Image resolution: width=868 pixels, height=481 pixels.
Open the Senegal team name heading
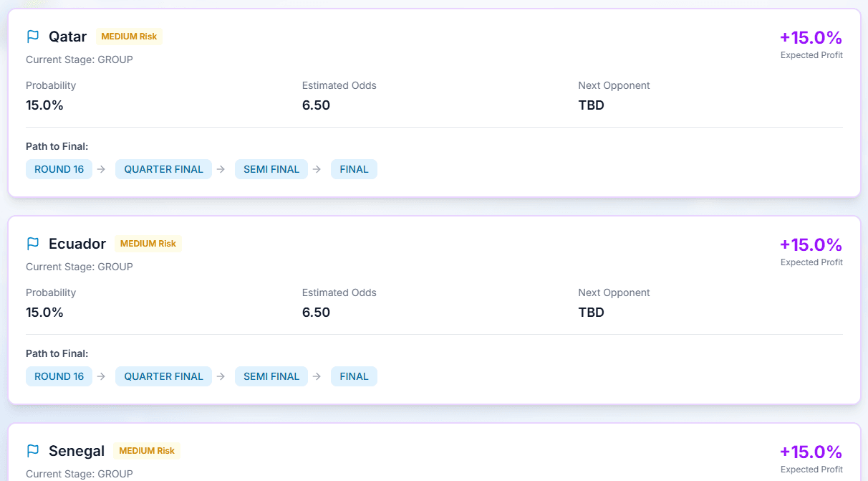pos(77,451)
